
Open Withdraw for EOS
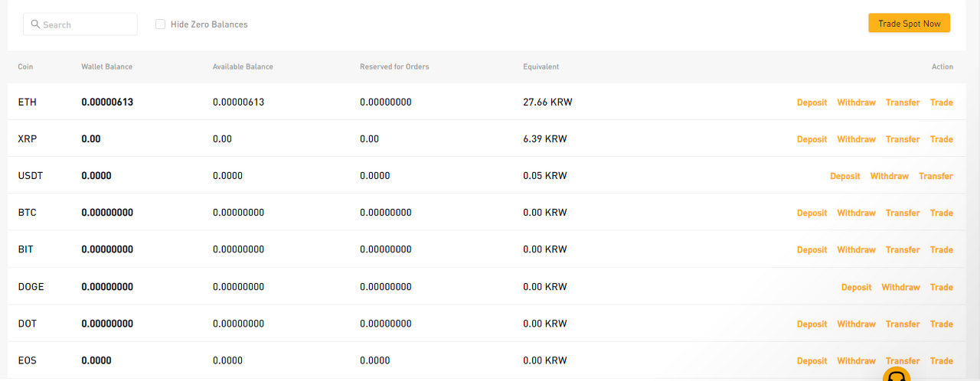tap(856, 360)
